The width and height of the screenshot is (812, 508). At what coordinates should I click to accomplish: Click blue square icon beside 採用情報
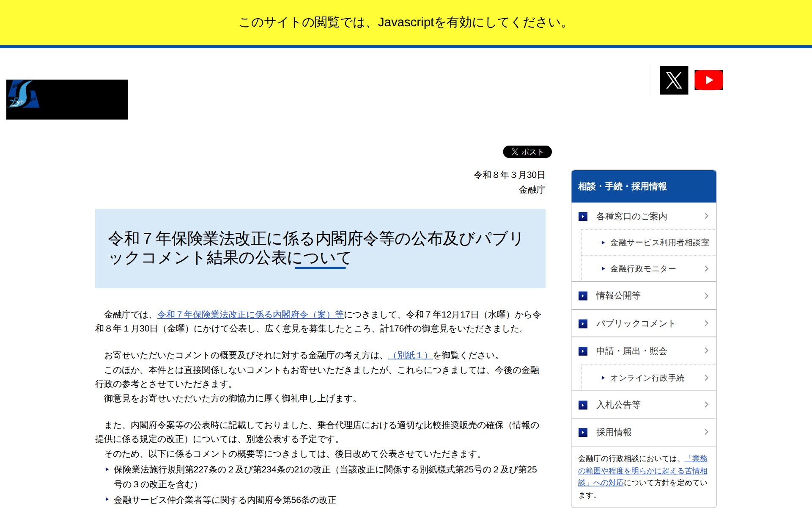(583, 433)
